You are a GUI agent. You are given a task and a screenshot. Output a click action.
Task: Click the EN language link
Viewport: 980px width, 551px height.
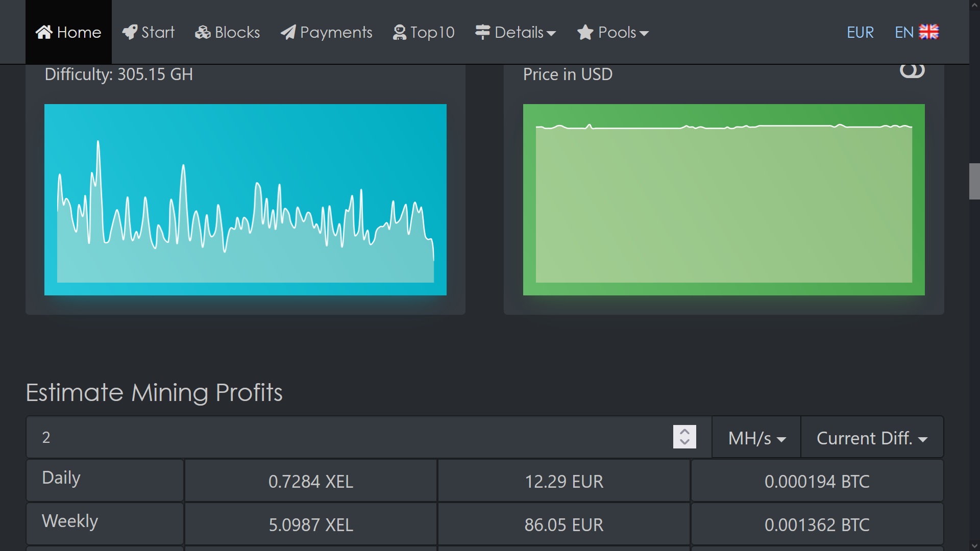(904, 33)
